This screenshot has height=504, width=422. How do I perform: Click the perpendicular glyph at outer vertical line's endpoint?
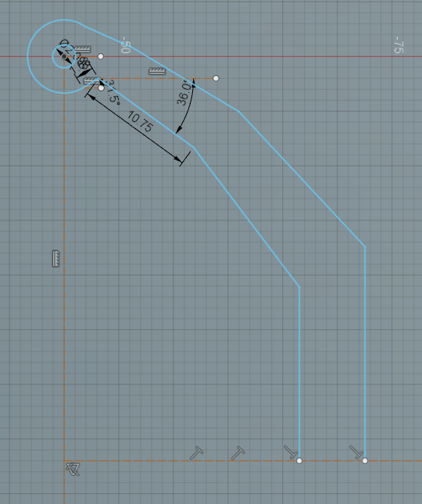pos(356,452)
